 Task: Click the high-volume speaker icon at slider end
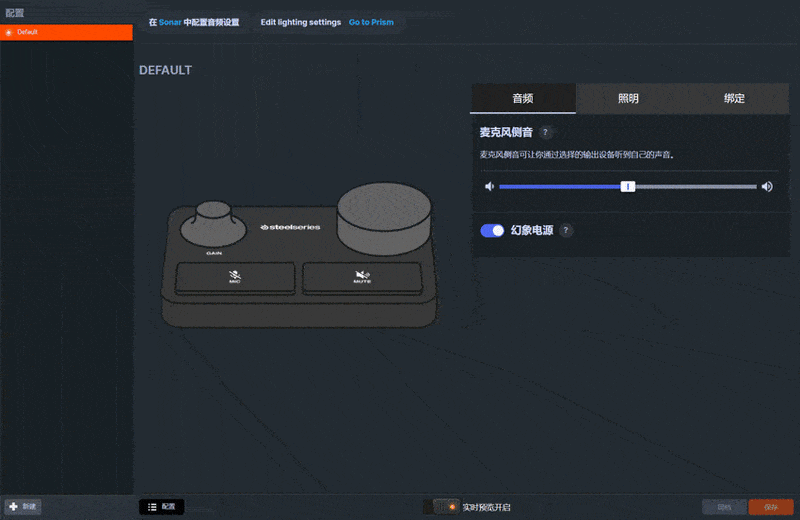click(767, 187)
